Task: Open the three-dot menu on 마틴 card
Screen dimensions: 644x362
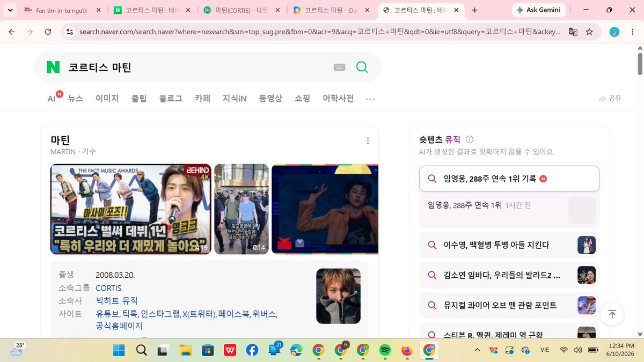Action: point(368,141)
